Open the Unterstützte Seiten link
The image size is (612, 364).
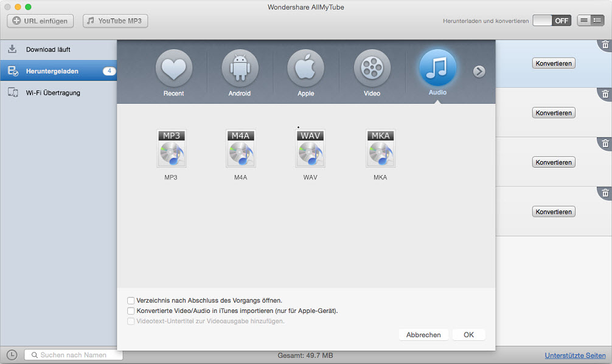(575, 355)
